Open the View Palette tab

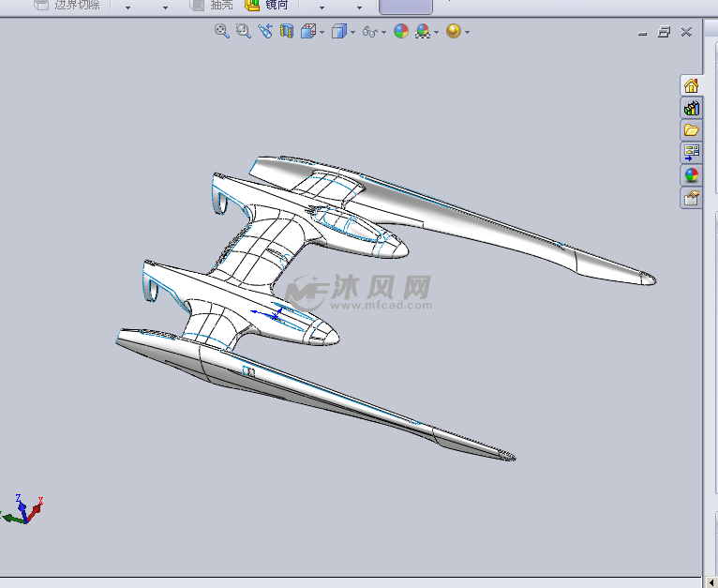[x=691, y=152]
